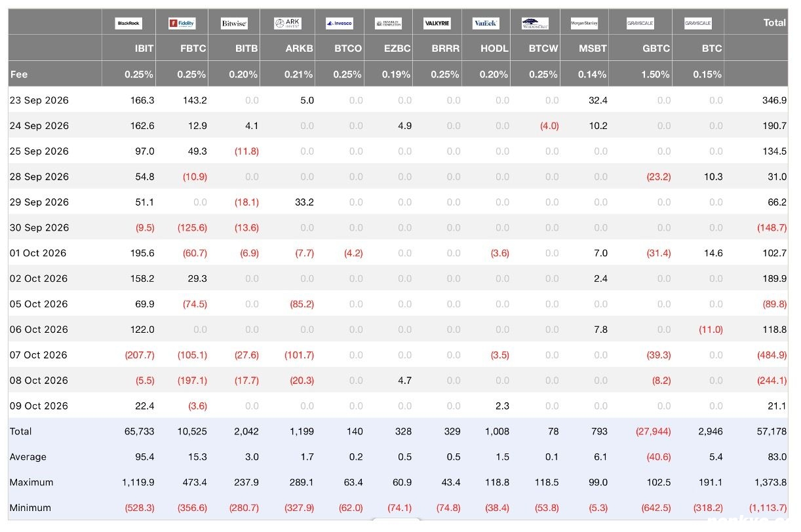
Task: Click the 0.21% fee under ARKB
Action: pyautogui.click(x=300, y=75)
